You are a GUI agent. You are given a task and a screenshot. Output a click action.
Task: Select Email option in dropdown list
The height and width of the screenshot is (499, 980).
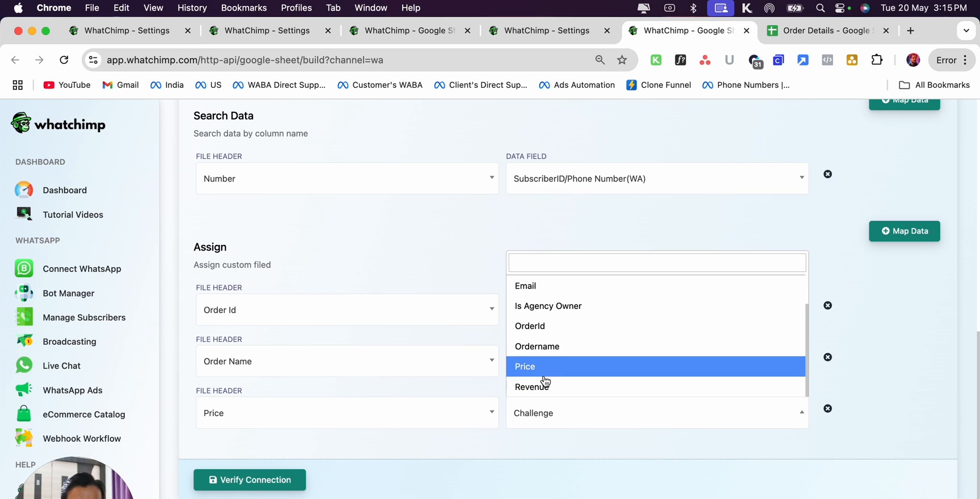(x=656, y=286)
